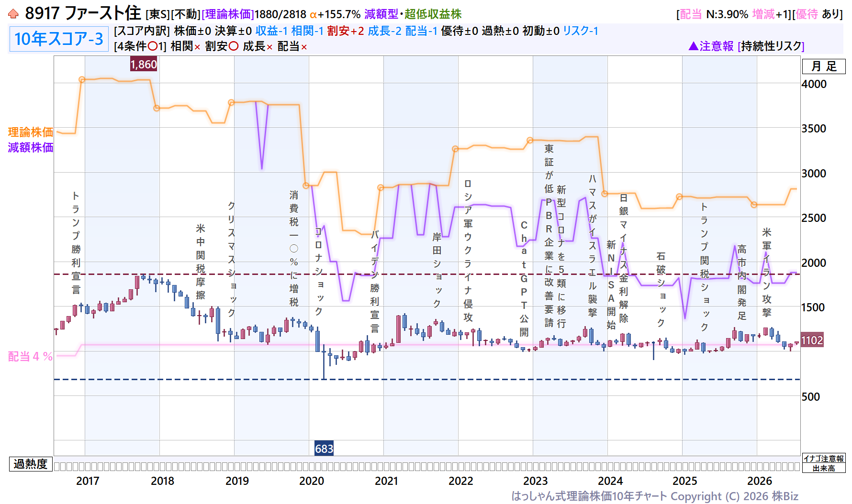
Task: Click the 減額株価 purple legend label
Action: pos(31,147)
